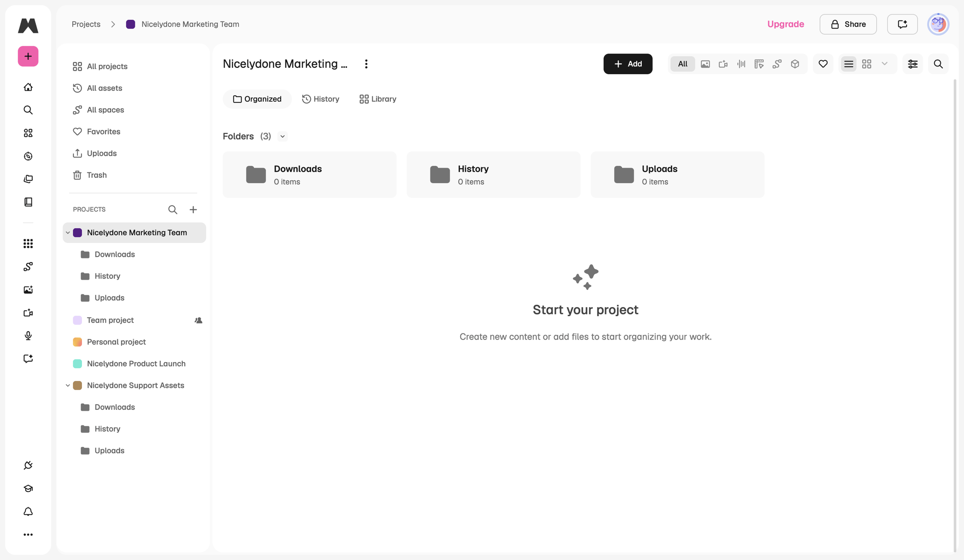Open the plug integrations icon in rail
The height and width of the screenshot is (560, 964).
[28, 466]
